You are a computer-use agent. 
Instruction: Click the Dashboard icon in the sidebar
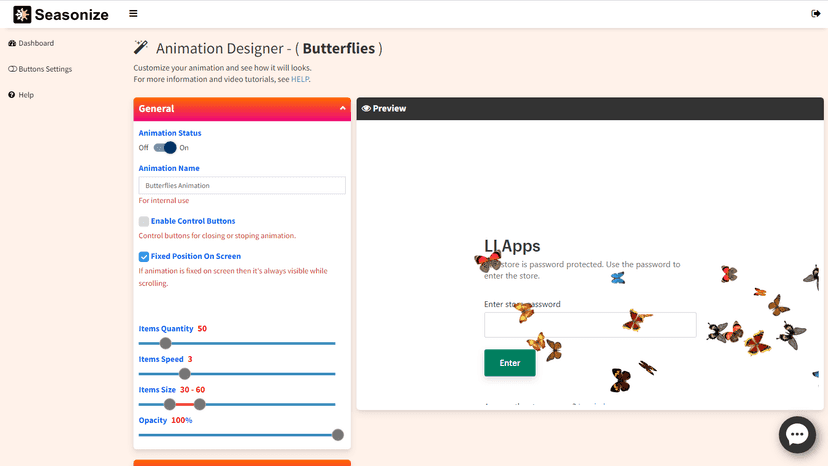(12, 43)
